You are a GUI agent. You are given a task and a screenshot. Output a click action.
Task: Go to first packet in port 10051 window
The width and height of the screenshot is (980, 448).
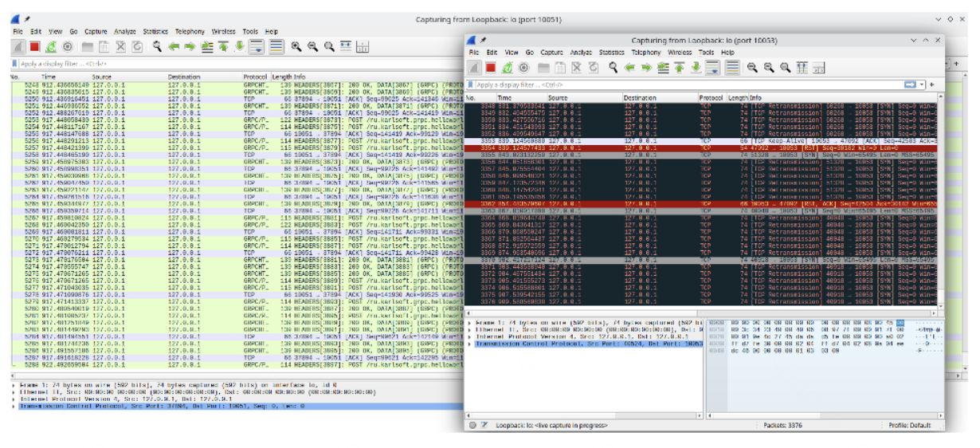click(x=224, y=47)
